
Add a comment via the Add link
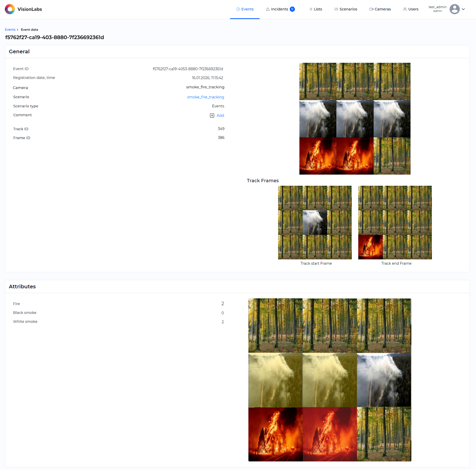coord(220,115)
